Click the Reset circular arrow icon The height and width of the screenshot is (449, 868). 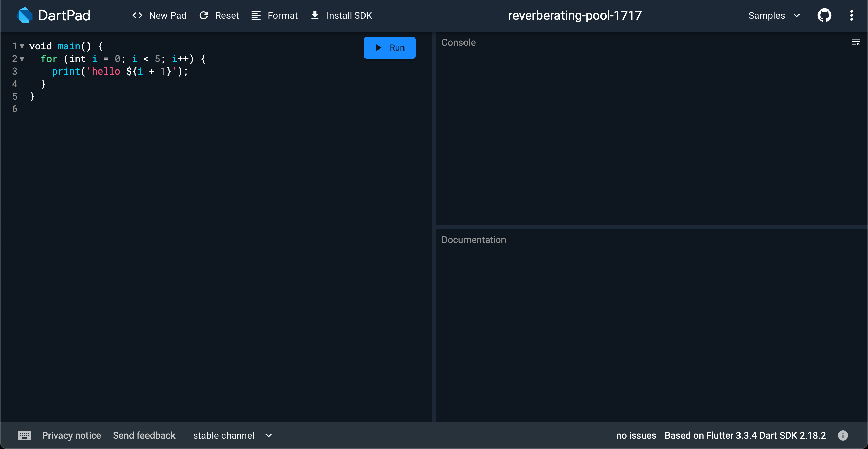[203, 15]
